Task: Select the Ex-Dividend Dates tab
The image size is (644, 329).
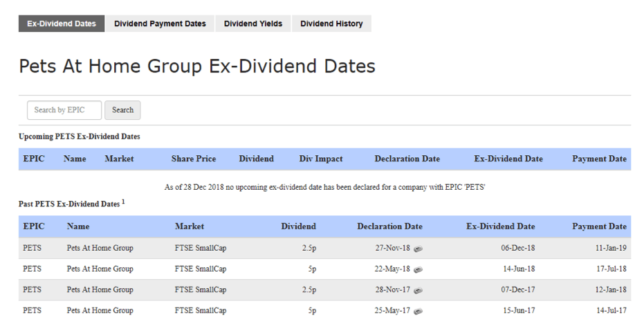Action: tap(62, 24)
